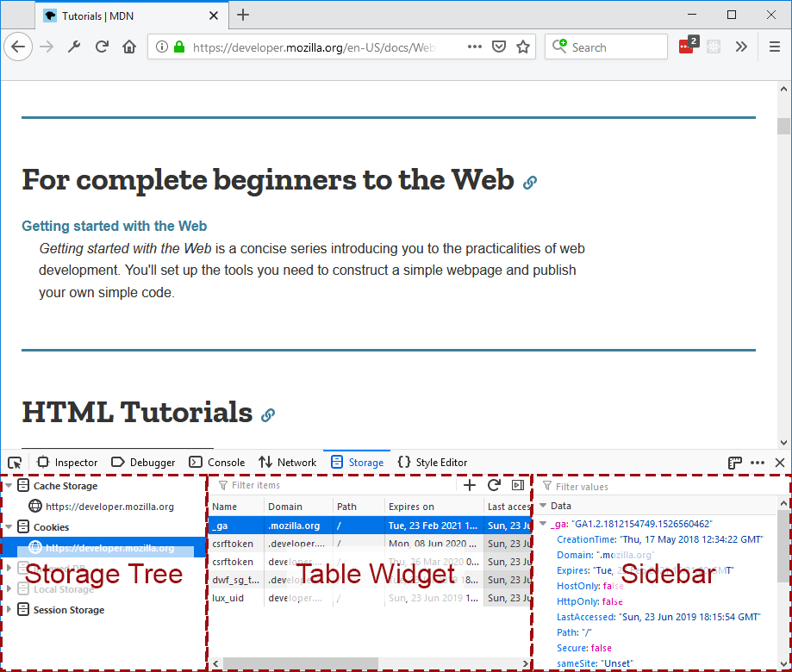Viewport: 792px width, 672px height.
Task: Reload the current page
Action: 102,47
